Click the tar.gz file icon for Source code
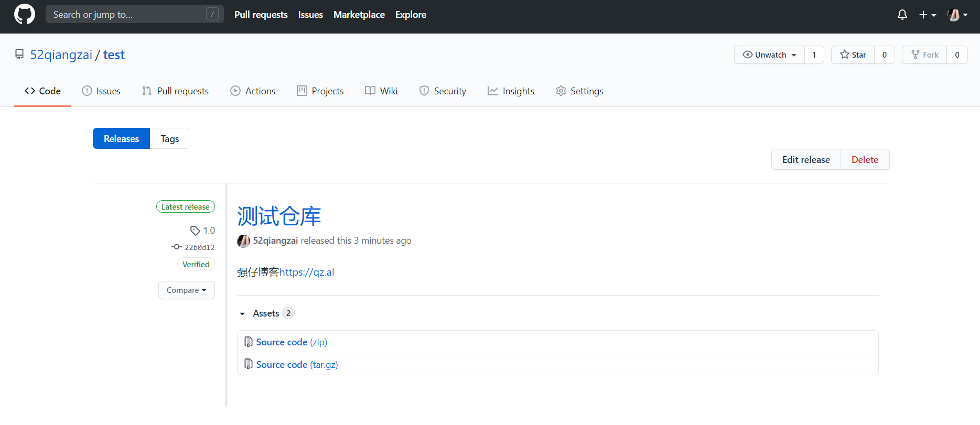This screenshot has height=425, width=980. coord(249,364)
